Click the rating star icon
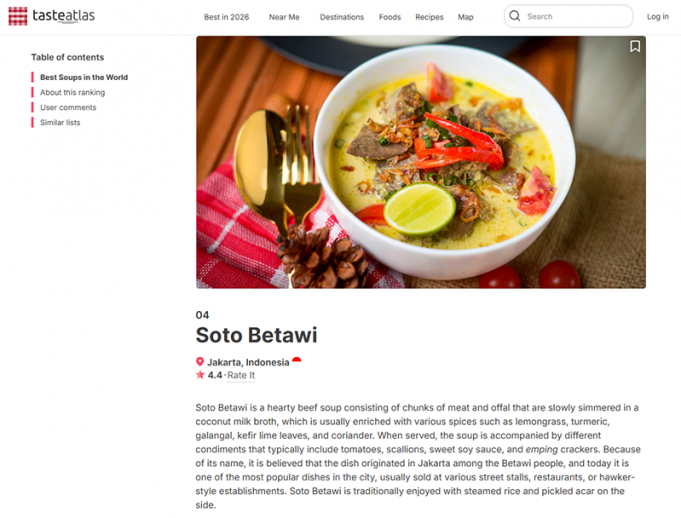 [x=200, y=375]
